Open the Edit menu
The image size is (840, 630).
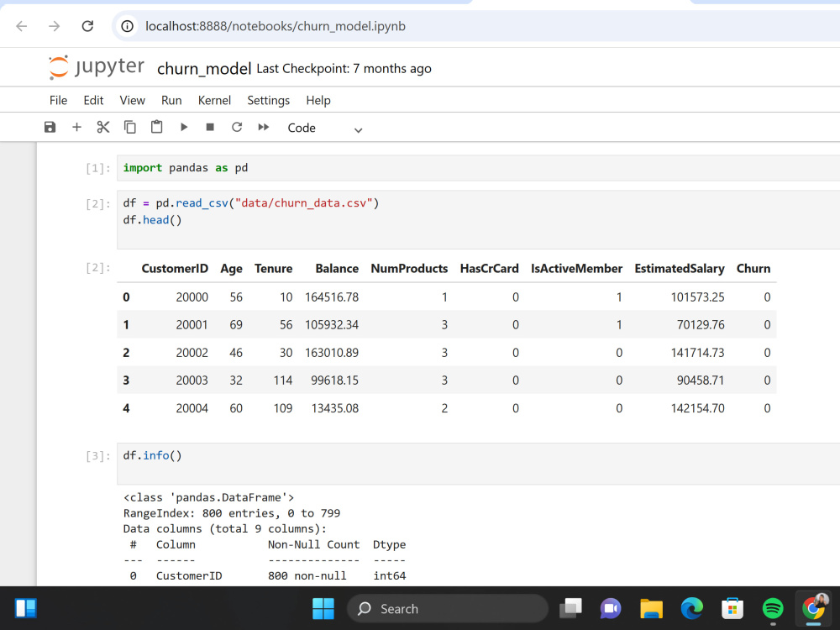click(x=93, y=100)
